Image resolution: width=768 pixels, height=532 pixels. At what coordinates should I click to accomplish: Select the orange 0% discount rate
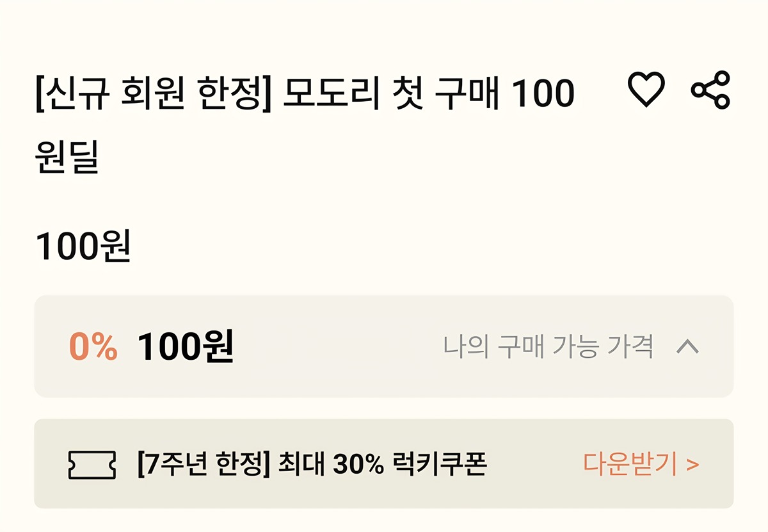click(93, 346)
